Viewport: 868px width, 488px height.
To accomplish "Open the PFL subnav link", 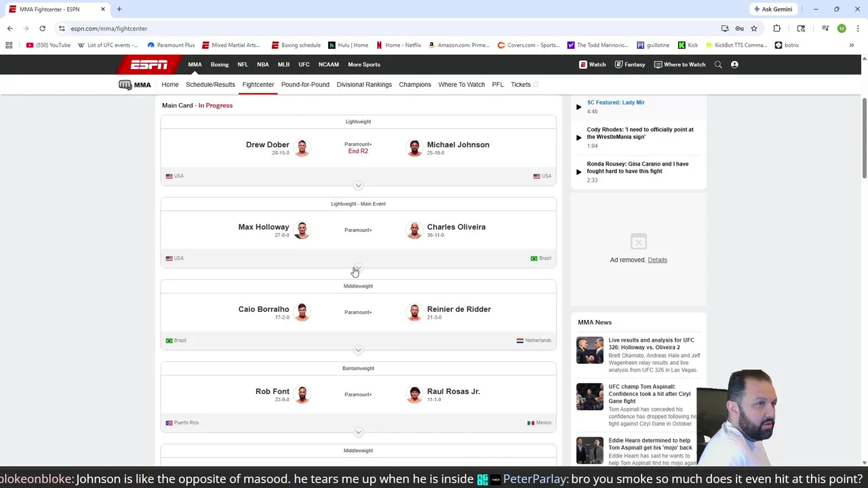I will coord(498,85).
